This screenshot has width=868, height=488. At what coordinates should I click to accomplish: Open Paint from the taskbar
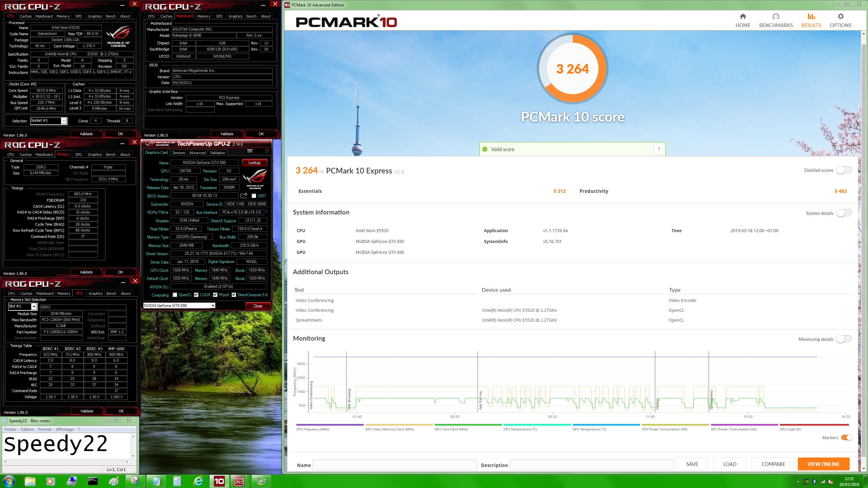(x=114, y=481)
